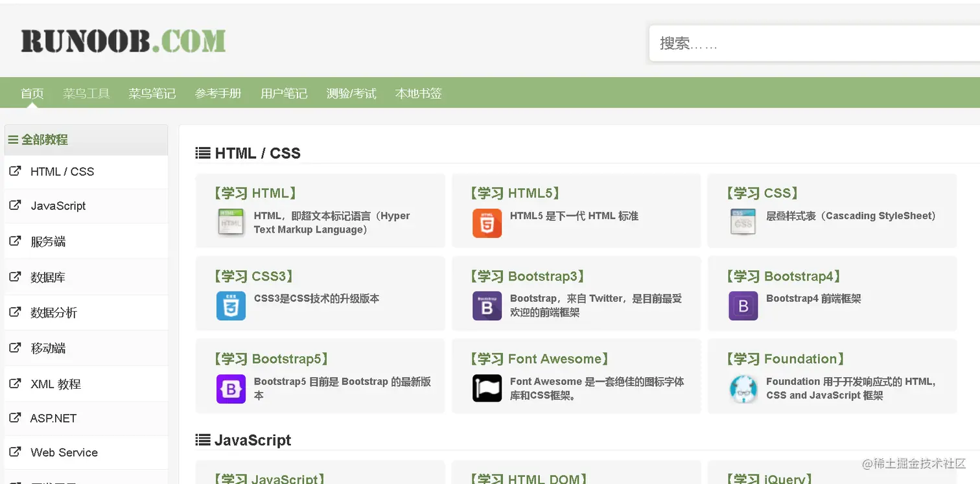
Task: Click the Font Awesome flag icon
Action: pyautogui.click(x=487, y=388)
